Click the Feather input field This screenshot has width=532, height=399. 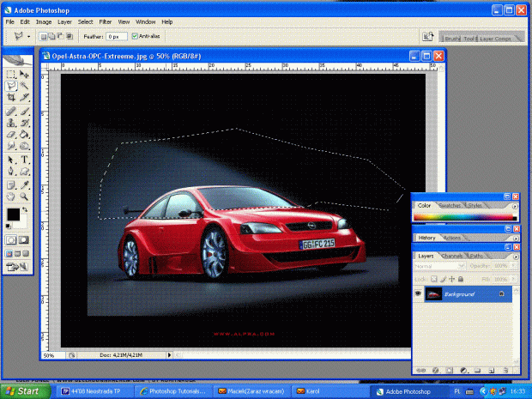click(x=117, y=37)
